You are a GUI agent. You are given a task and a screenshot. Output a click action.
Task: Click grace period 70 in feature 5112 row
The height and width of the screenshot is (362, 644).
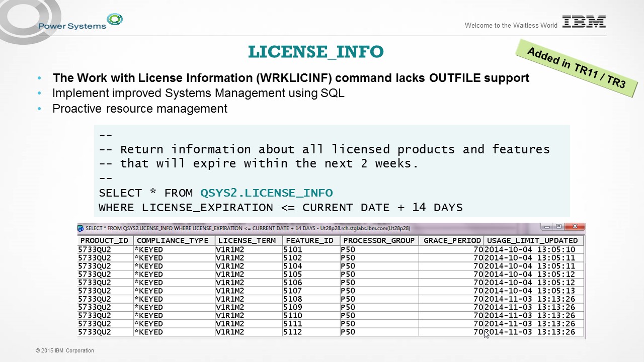(451, 332)
